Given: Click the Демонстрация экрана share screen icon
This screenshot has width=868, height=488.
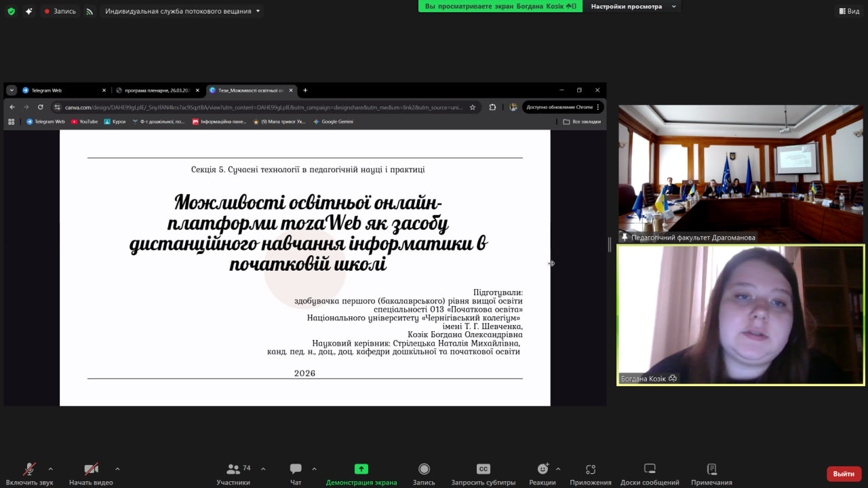Looking at the screenshot, I should [x=361, y=469].
